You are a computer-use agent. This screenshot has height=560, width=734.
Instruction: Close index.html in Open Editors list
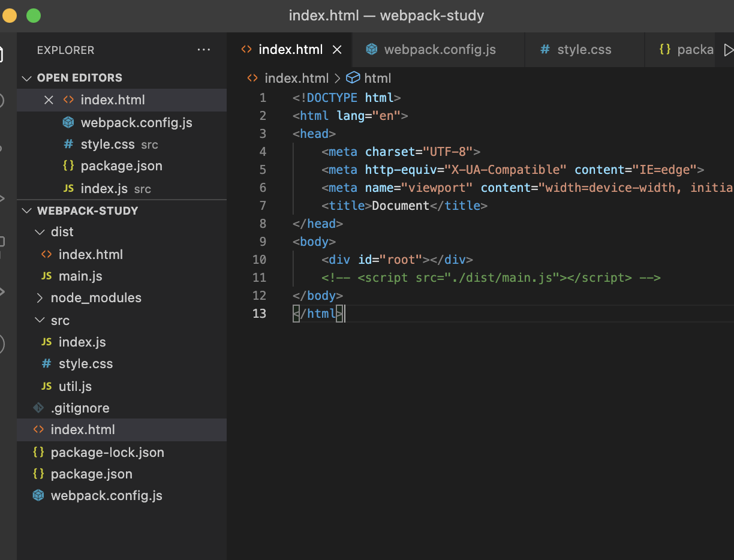coord(49,100)
